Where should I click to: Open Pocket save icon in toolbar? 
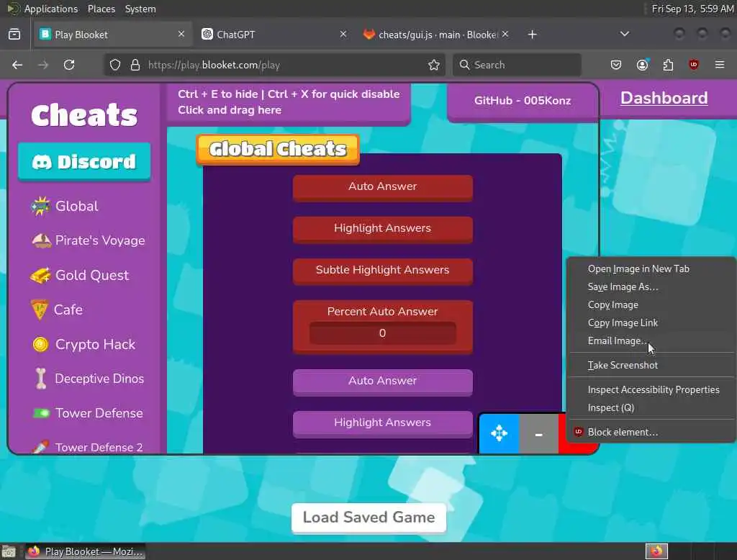pyautogui.click(x=616, y=65)
